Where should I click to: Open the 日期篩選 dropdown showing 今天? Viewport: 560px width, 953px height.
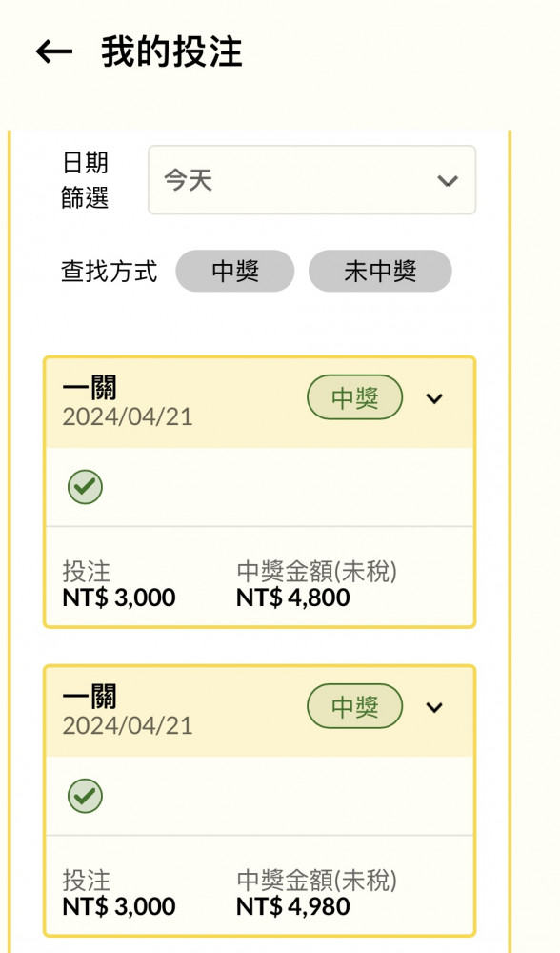click(x=311, y=180)
